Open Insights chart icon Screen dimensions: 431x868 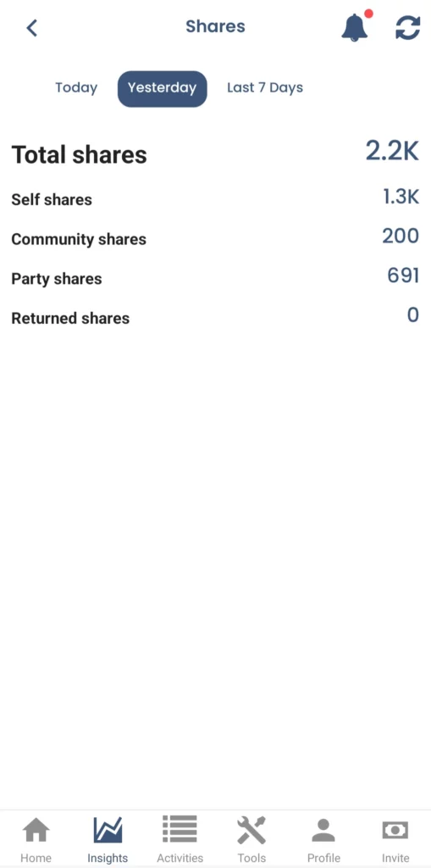(108, 830)
